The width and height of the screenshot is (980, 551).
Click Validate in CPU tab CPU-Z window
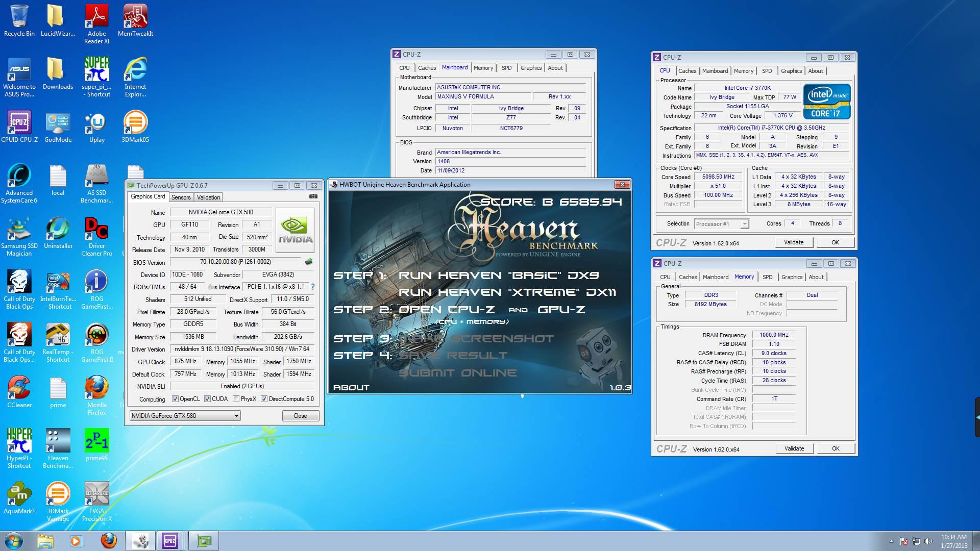point(794,242)
